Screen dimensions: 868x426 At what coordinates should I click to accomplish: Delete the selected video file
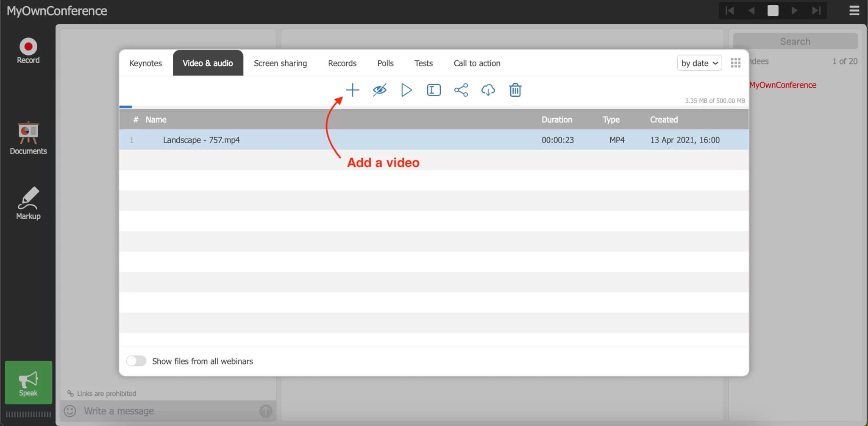[515, 90]
